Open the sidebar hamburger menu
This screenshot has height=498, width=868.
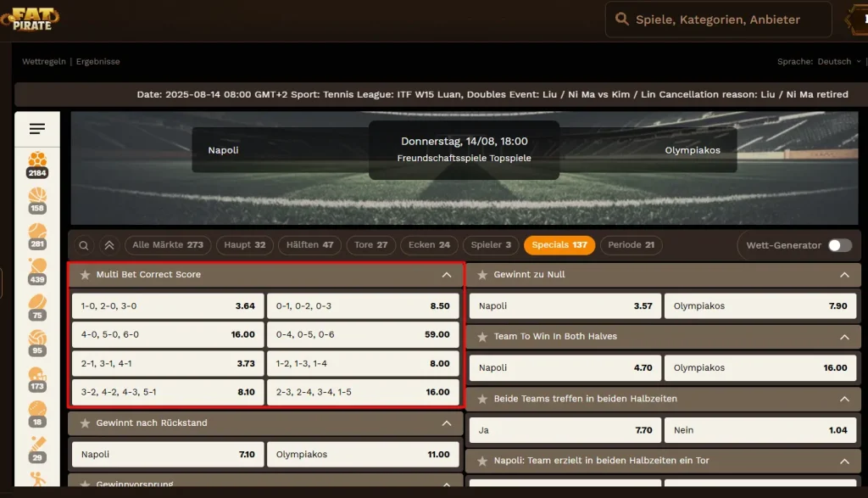[x=37, y=128]
